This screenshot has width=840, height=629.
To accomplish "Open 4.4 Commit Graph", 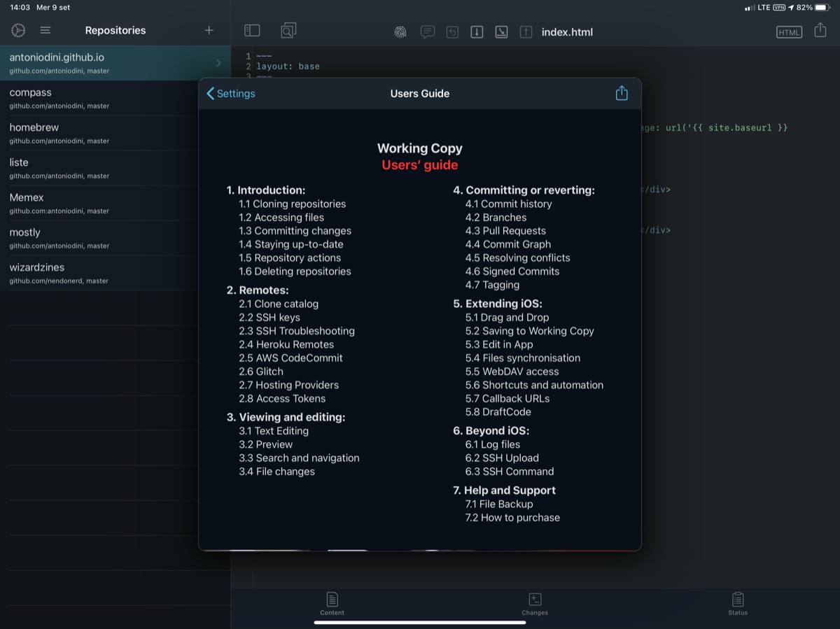I will (508, 244).
